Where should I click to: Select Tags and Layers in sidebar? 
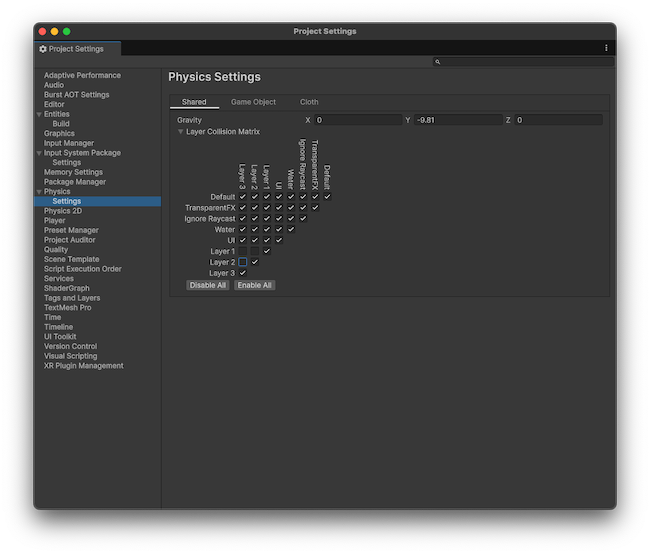pos(72,298)
